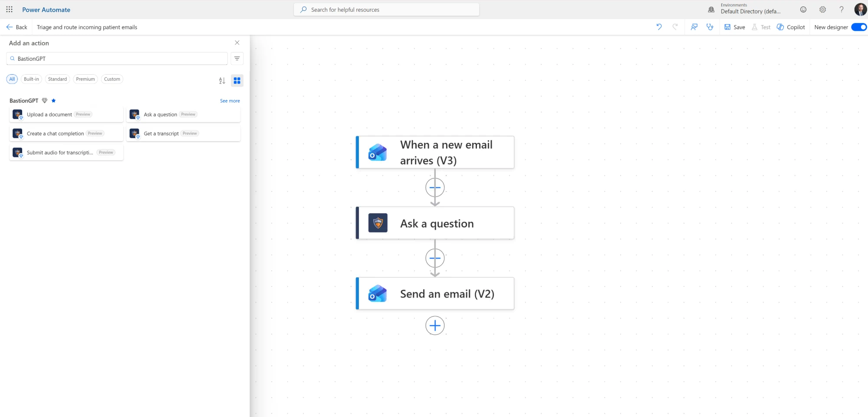
Task: Click the BastionGPT connector heading
Action: [x=24, y=100]
